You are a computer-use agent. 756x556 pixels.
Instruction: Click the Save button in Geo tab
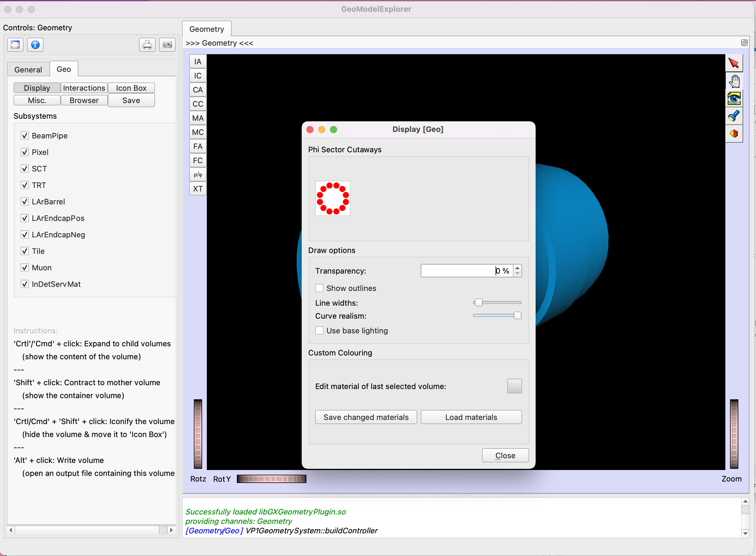pos(131,100)
